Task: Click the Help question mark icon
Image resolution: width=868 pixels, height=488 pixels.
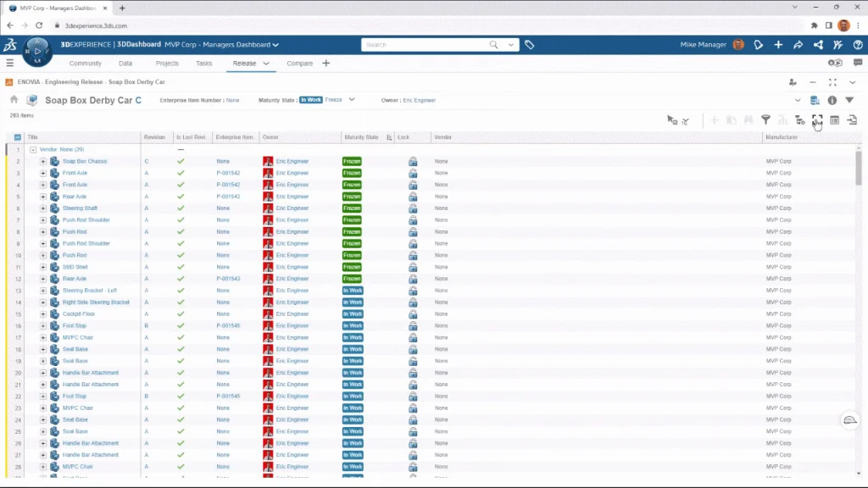Action: point(857,45)
